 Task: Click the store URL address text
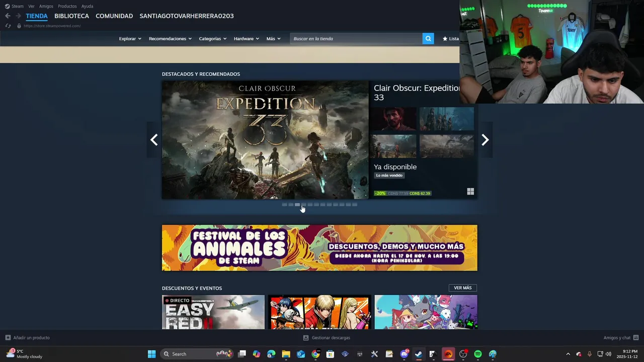[x=52, y=26]
